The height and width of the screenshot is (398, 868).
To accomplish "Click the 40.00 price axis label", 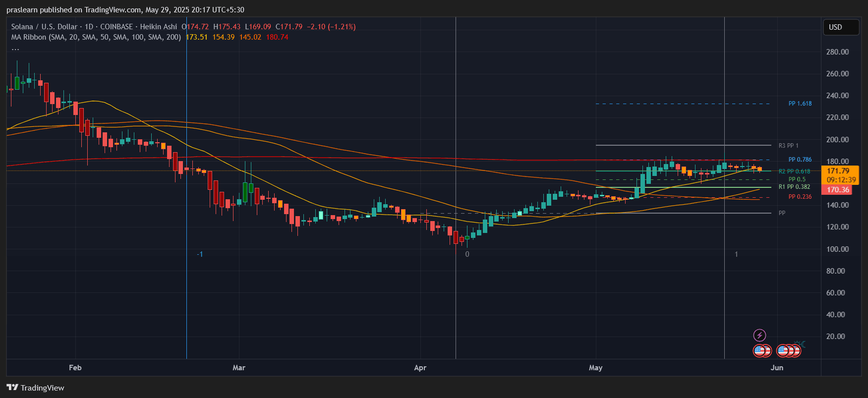I will [x=836, y=315].
